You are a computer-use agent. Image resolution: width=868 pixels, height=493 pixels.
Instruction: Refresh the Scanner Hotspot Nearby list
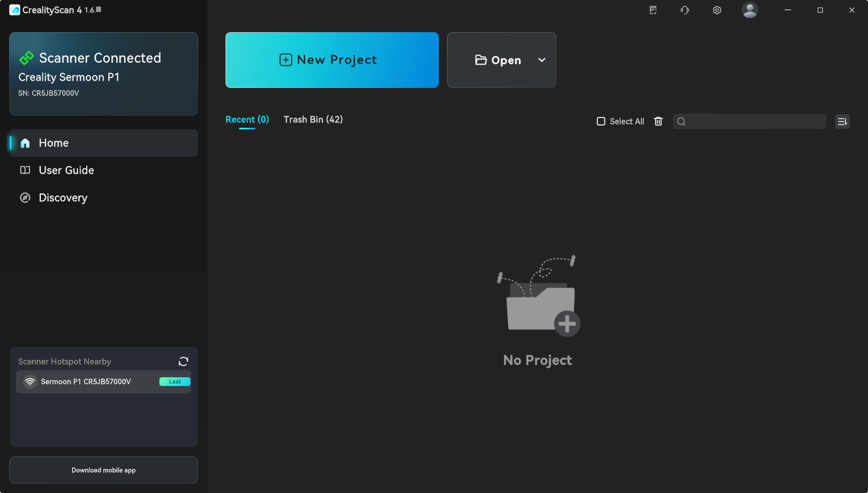pos(183,361)
